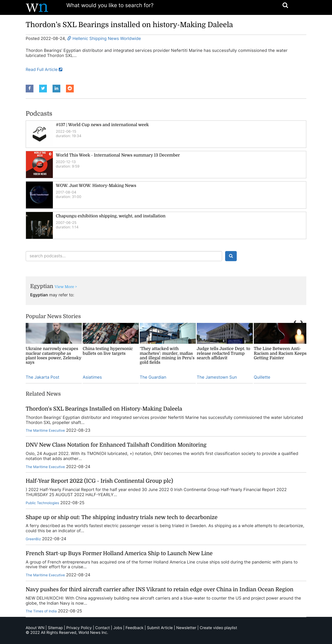Open Privacy Policy footer link

[x=79, y=628]
